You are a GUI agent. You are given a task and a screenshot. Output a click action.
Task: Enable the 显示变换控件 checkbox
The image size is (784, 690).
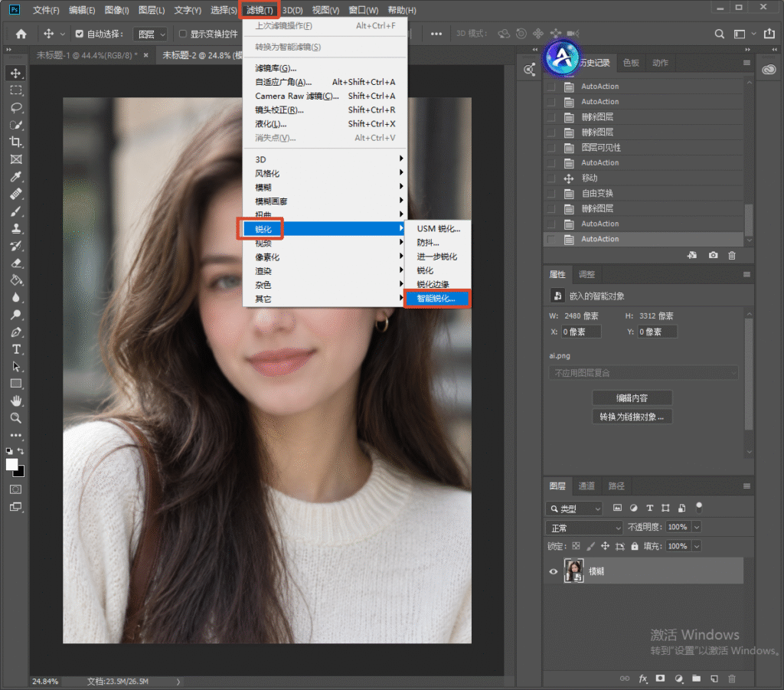(x=182, y=34)
